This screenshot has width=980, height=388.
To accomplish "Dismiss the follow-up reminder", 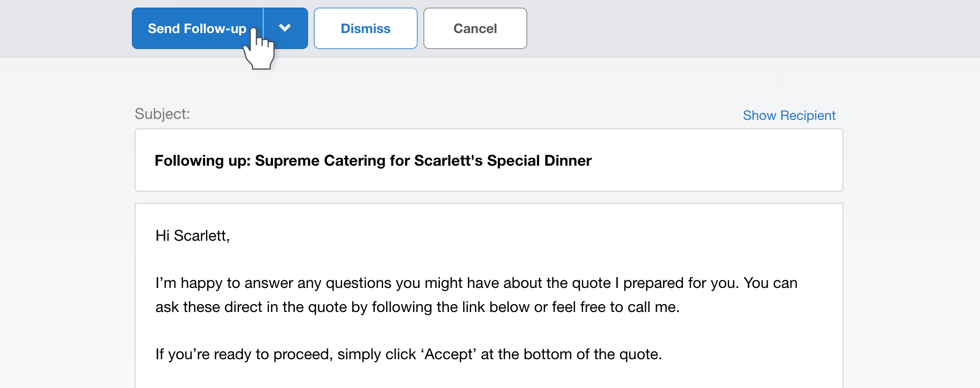I will tap(366, 28).
